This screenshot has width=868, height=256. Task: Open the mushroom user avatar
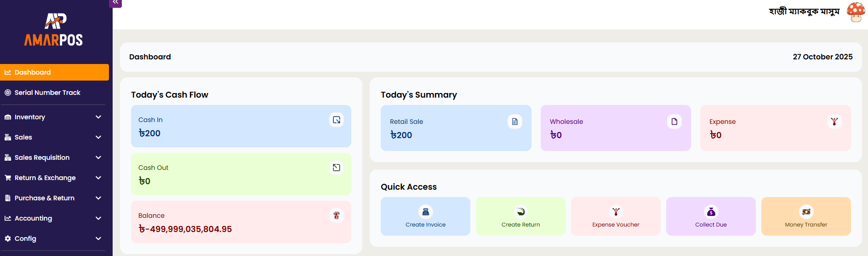[856, 12]
